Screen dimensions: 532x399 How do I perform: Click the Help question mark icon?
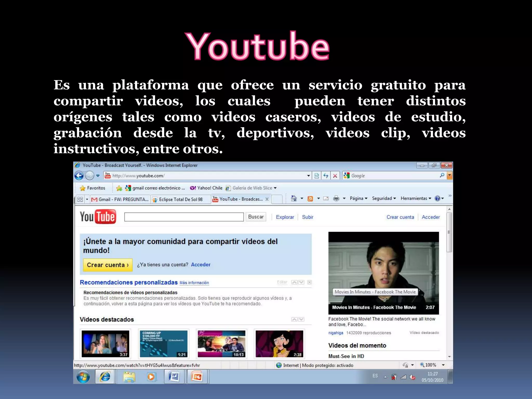437,198
